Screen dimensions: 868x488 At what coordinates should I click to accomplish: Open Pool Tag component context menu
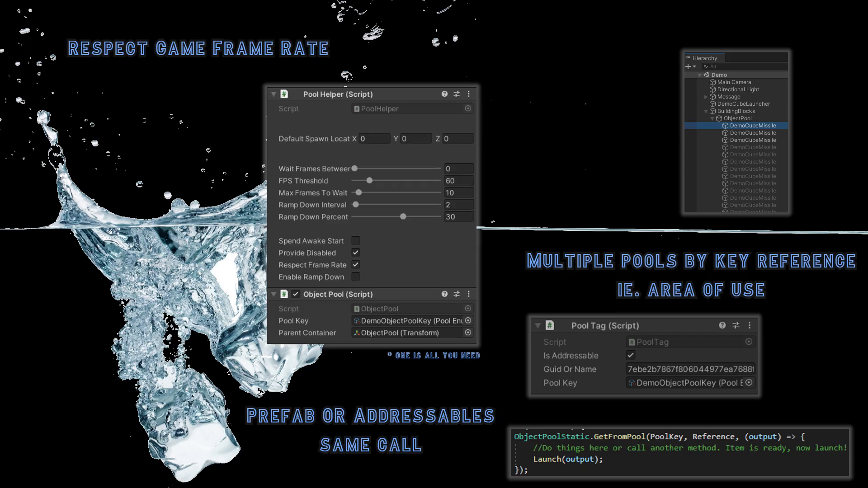749,325
